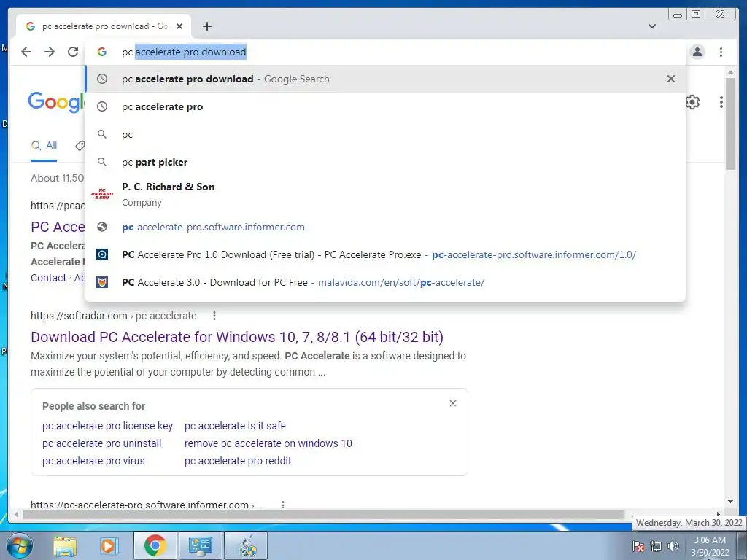The image size is (747, 560).
Task: Open the Control Panel taskbar item
Action: (200, 545)
